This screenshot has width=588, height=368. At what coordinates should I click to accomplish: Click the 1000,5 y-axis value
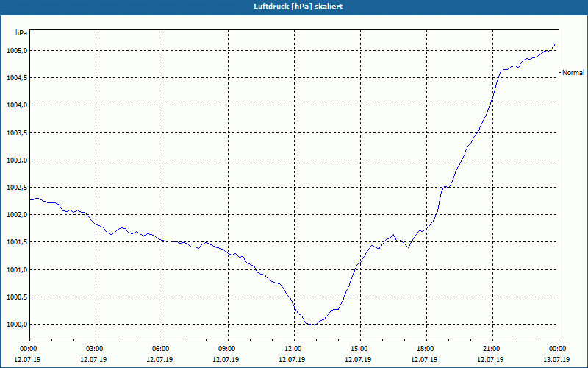(x=17, y=297)
